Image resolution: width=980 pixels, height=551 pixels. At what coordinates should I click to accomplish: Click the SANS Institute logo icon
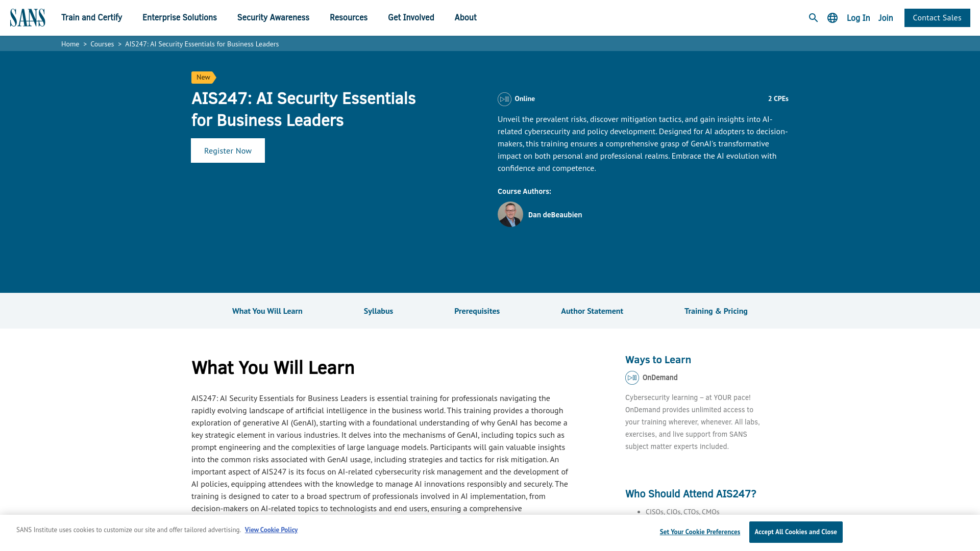[27, 17]
